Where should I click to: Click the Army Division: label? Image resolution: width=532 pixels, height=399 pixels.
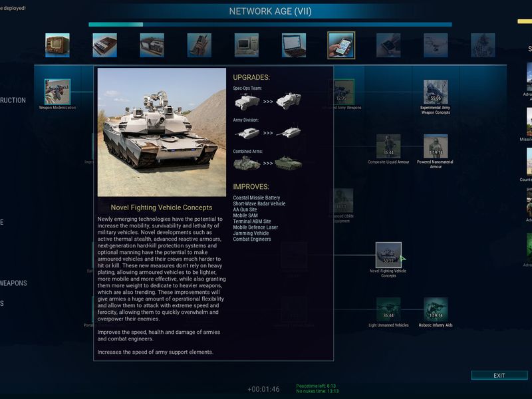245,120
